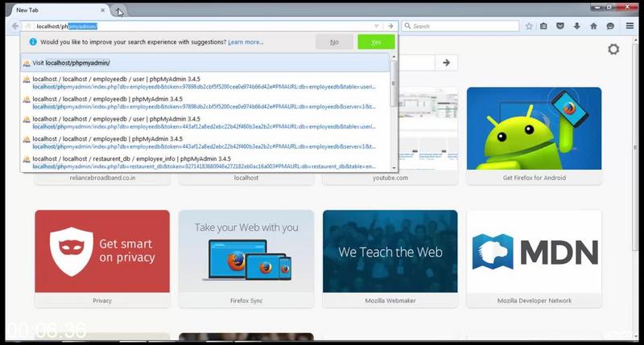This screenshot has width=644, height=345.
Task: Click the URL address bar text
Action: [67, 27]
